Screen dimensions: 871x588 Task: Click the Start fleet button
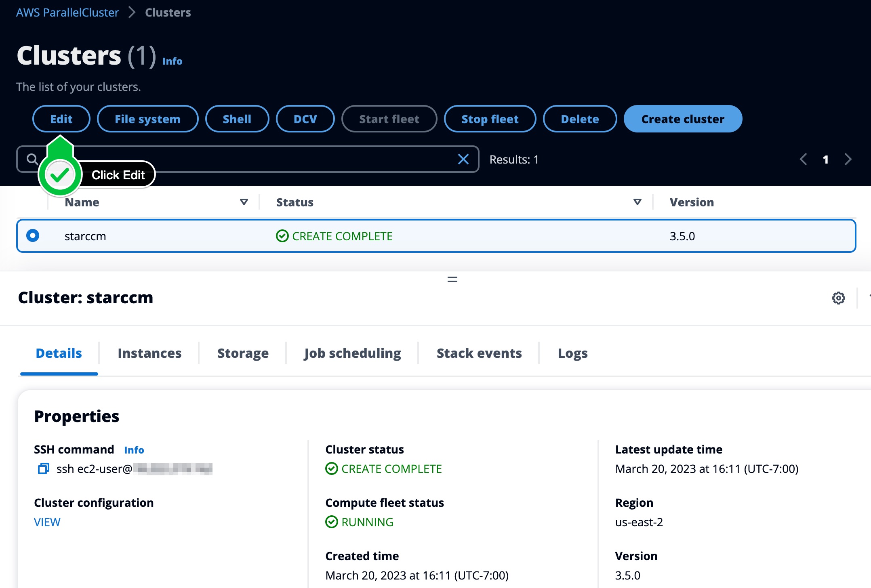389,119
